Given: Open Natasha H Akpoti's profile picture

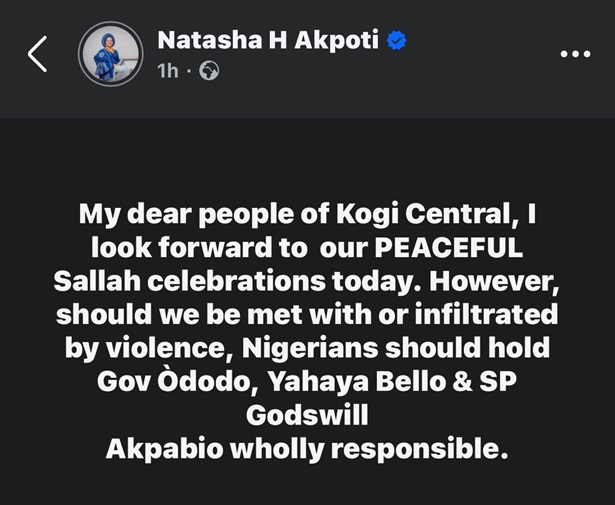Looking at the screenshot, I should point(111,54).
